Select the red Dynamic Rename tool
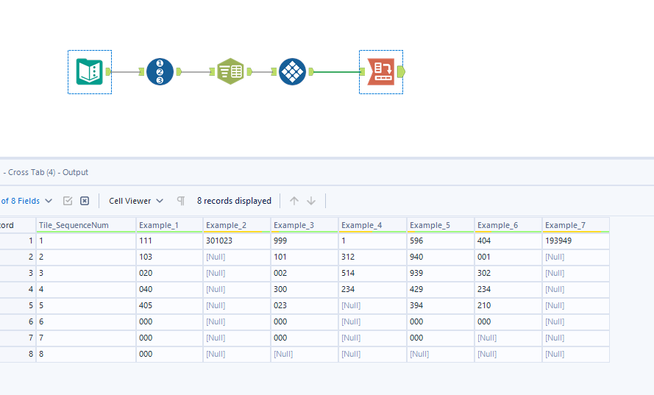The height and width of the screenshot is (395, 654). 381,72
